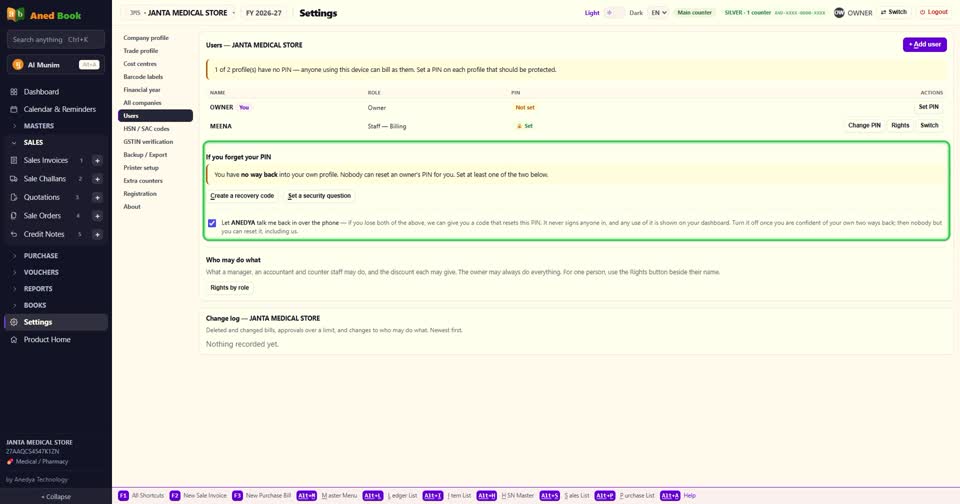Click the Switch button in the header
Image resolution: width=960 pixels, height=504 pixels.
coord(894,12)
